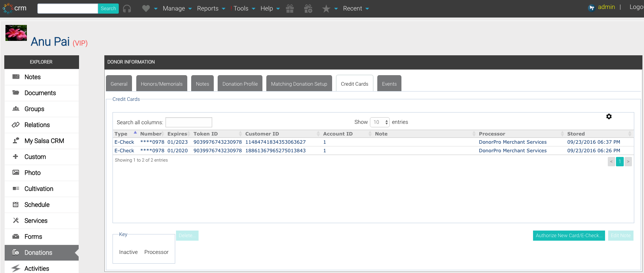Switch to Matching Donation Setup tab
Screen dimensions: 644x273
tap(299, 83)
